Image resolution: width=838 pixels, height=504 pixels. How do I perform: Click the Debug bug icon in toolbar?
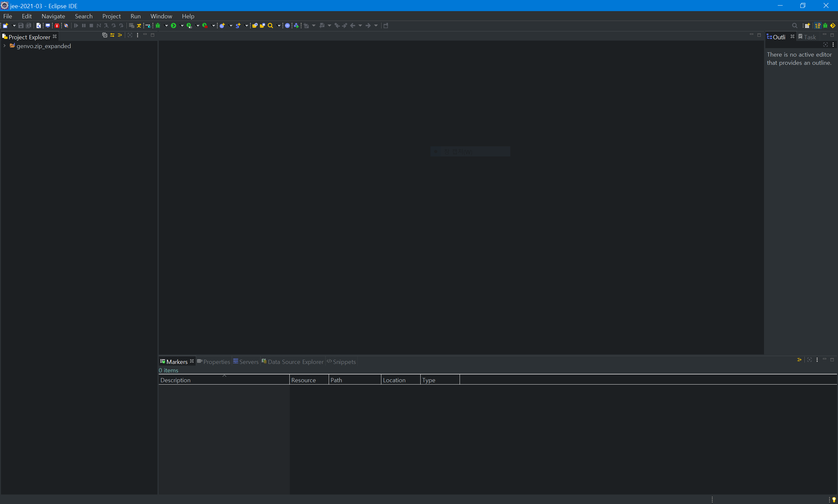158,26
